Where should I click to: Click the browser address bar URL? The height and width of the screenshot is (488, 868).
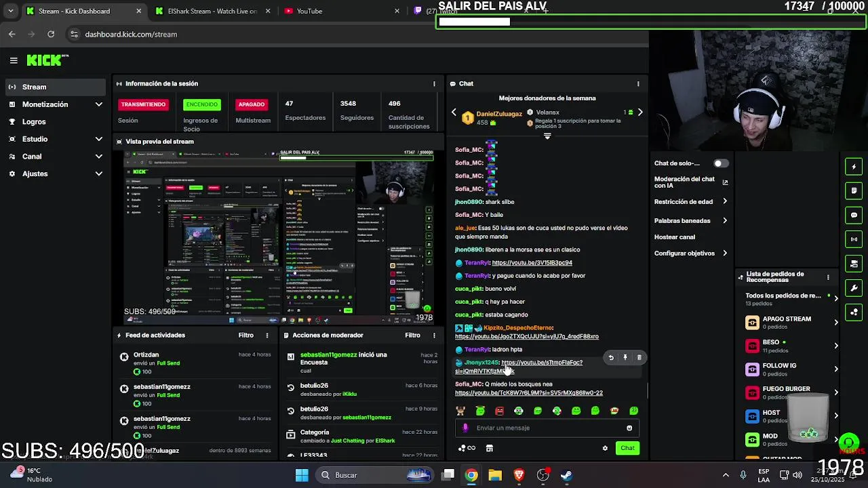[x=131, y=34]
